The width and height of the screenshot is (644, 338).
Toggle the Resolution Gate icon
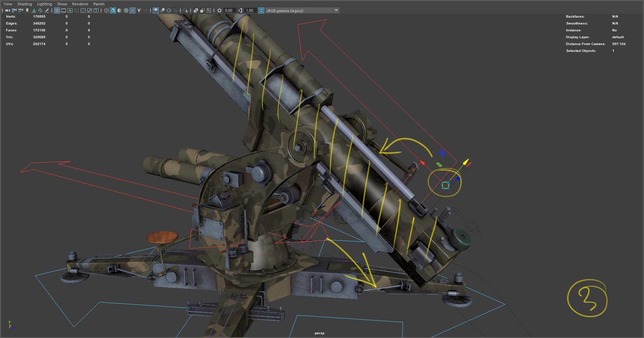(70, 10)
